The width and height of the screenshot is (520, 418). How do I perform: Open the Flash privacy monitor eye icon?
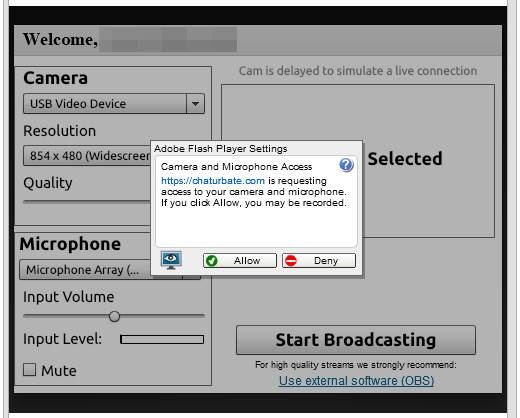click(171, 260)
